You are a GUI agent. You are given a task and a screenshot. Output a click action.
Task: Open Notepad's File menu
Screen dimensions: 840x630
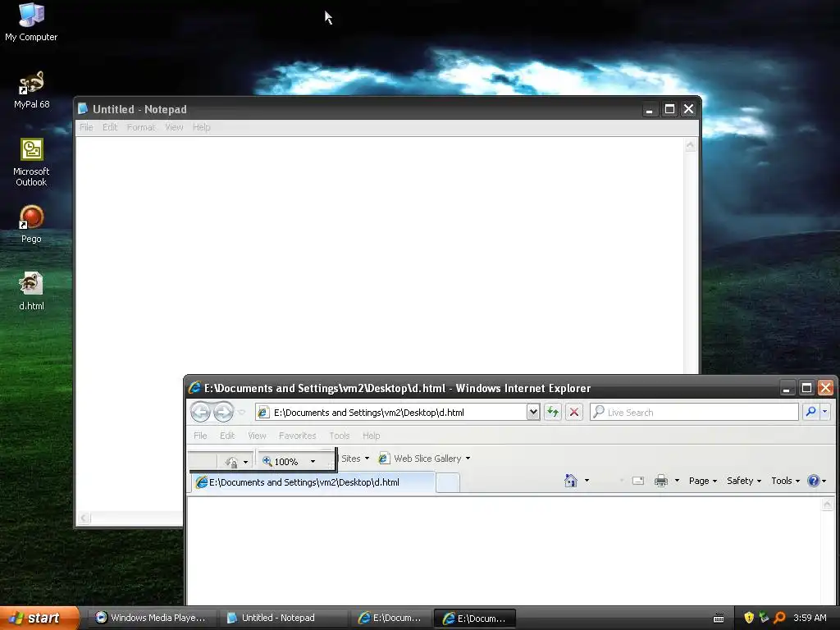tap(85, 127)
